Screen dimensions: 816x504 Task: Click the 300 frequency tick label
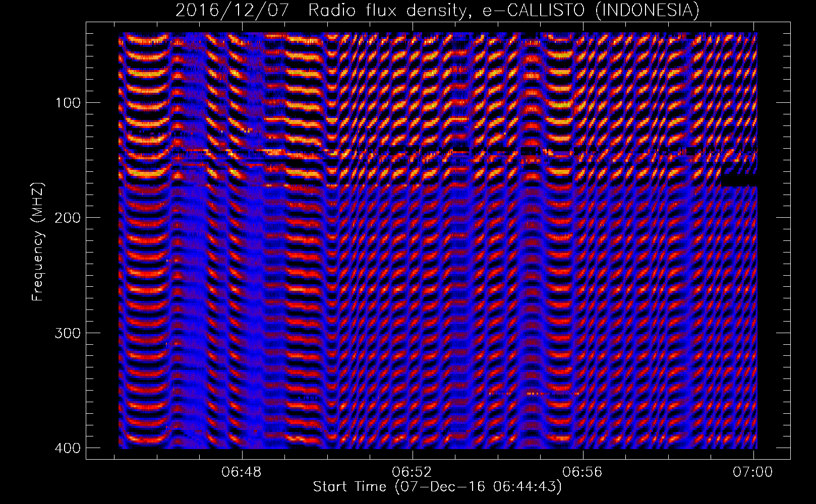click(x=67, y=333)
